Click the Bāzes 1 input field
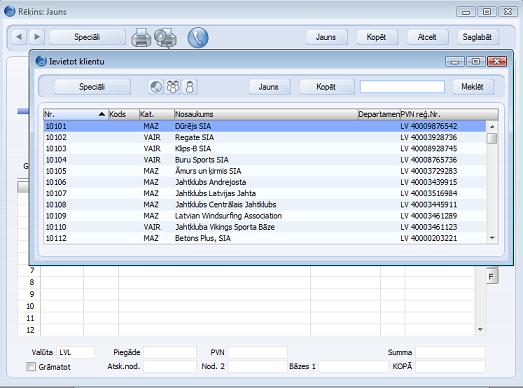The height and width of the screenshot is (388, 523). coord(354,366)
